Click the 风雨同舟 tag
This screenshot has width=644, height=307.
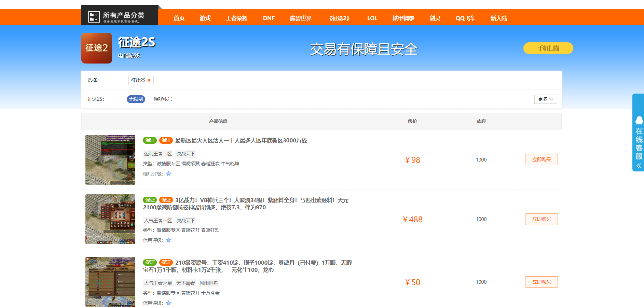tap(209, 283)
